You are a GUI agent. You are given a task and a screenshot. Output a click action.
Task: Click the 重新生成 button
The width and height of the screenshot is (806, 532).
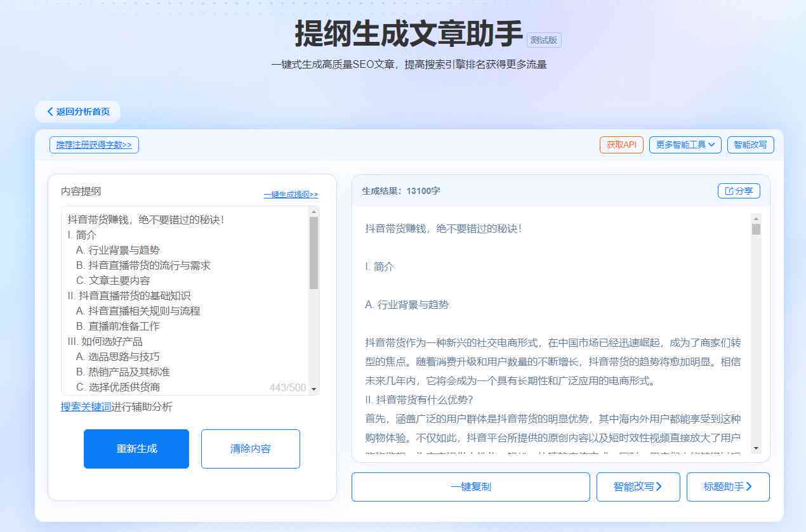[x=136, y=449]
